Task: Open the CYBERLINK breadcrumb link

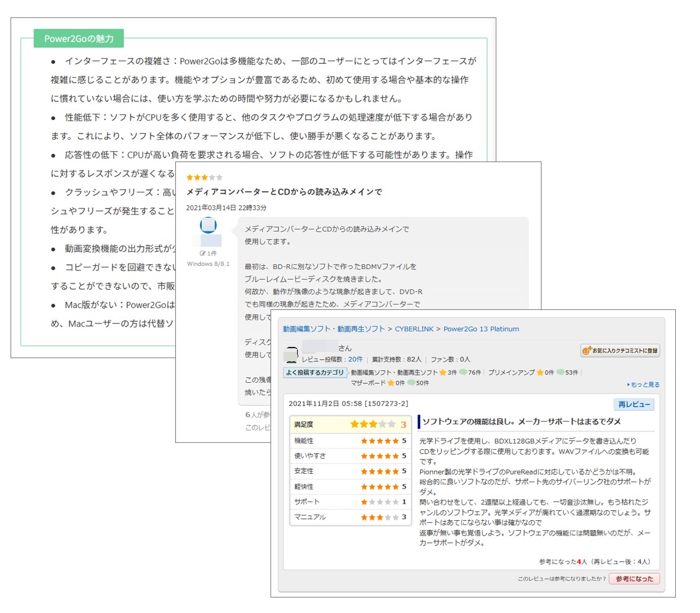Action: (x=414, y=329)
